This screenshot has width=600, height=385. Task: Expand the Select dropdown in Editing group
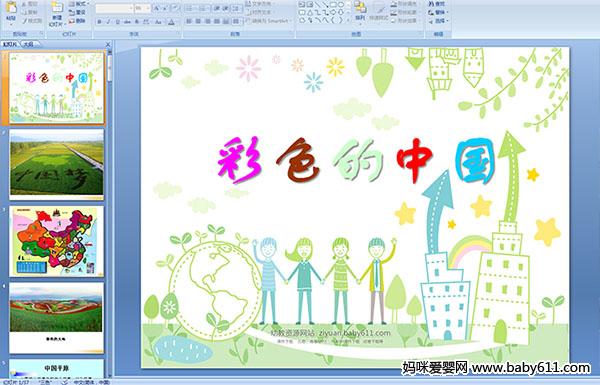point(439,21)
